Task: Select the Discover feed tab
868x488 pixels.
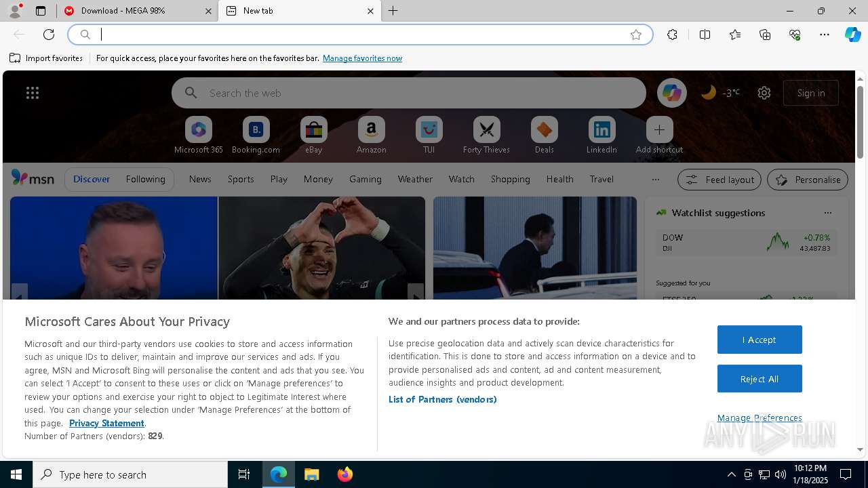Action: (x=92, y=179)
